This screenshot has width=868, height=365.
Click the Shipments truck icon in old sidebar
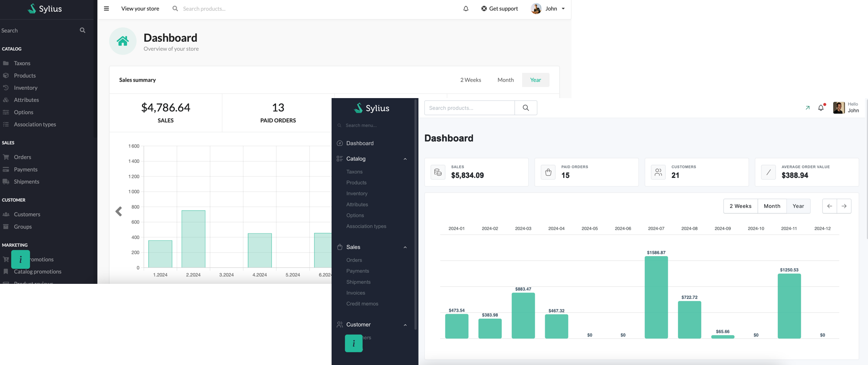point(6,181)
